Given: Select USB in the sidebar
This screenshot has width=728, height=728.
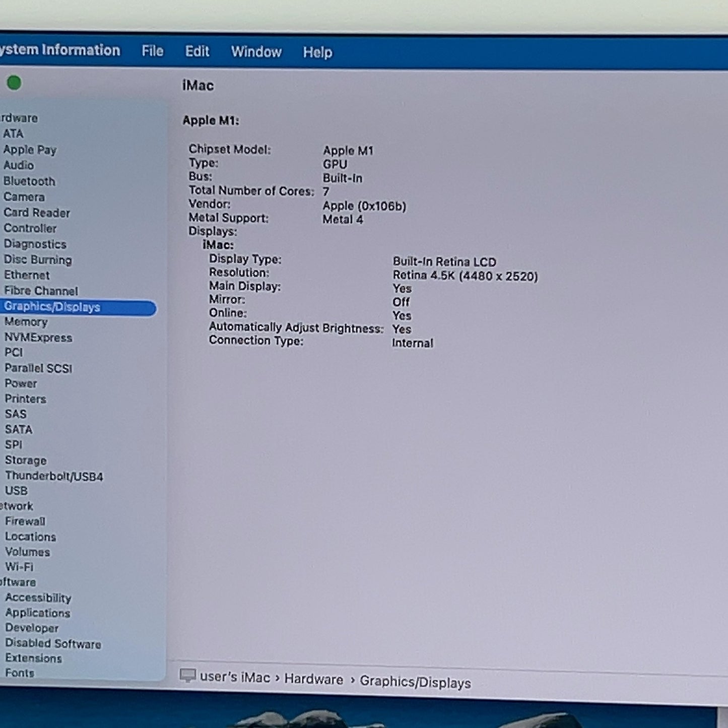Looking at the screenshot, I should pyautogui.click(x=16, y=491).
